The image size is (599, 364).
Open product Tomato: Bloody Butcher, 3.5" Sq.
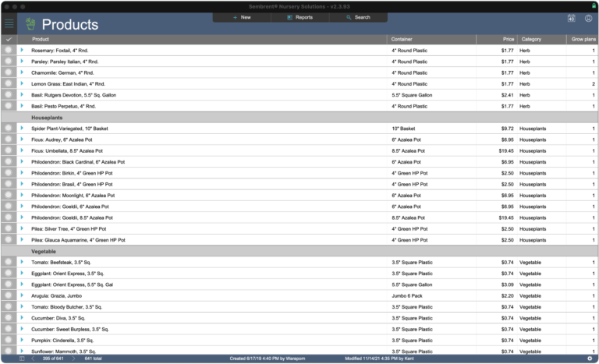pos(66,306)
